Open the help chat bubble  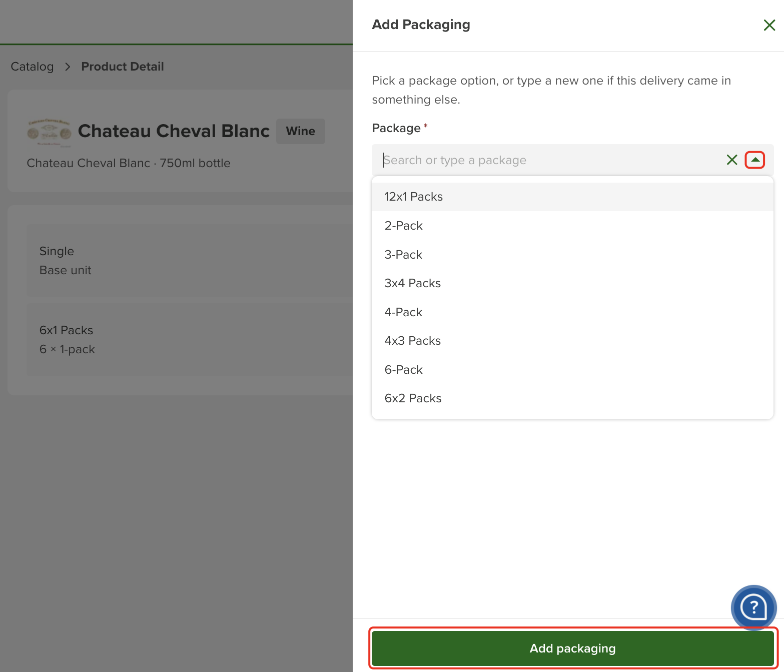[x=753, y=607]
